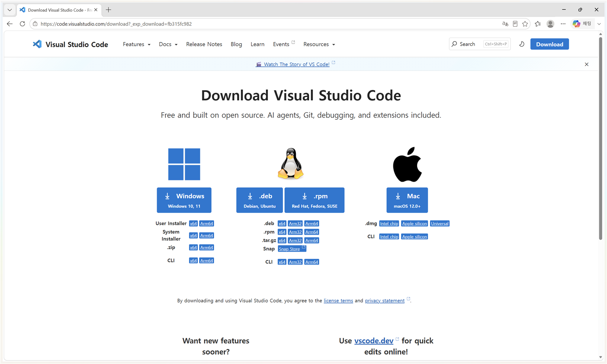Click the Windows logo image
The width and height of the screenshot is (607, 364).
[184, 164]
